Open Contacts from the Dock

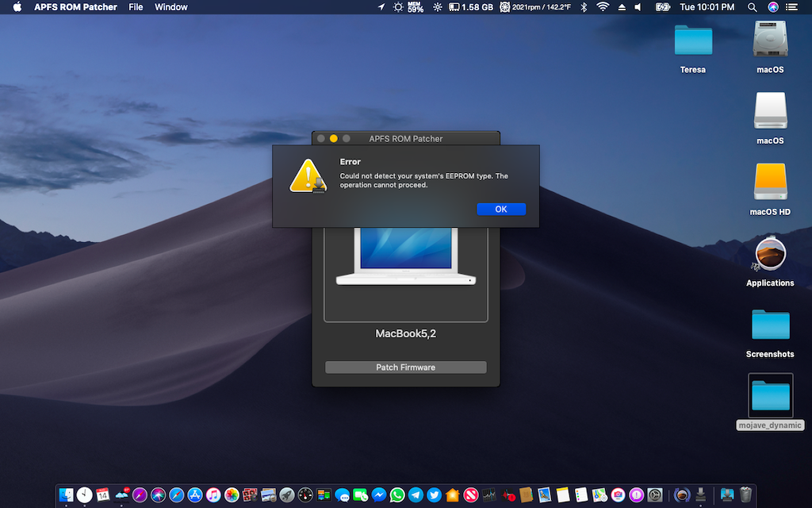[x=526, y=495]
